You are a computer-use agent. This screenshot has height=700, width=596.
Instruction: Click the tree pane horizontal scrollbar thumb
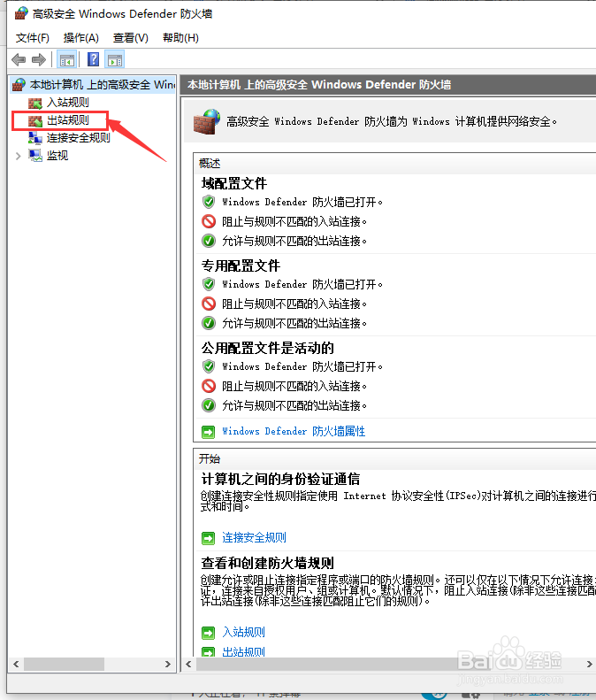(64, 664)
